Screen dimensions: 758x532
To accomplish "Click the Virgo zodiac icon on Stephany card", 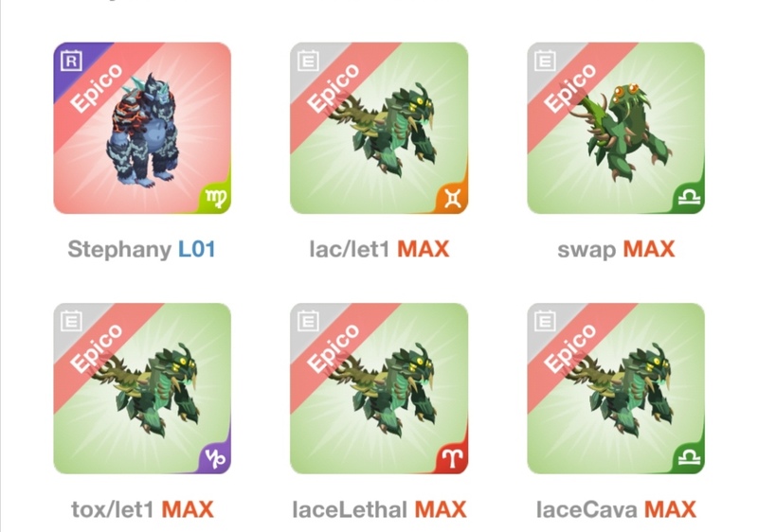I will pyautogui.click(x=216, y=198).
